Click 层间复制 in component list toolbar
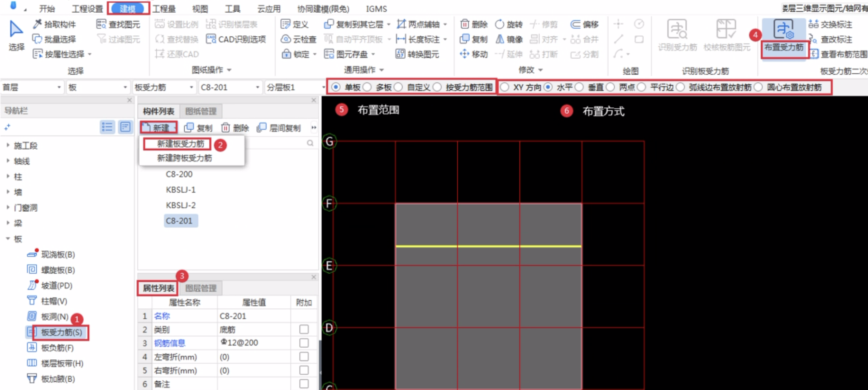 [279, 128]
